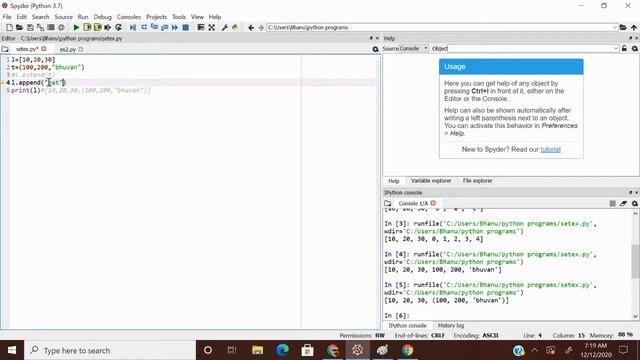The image size is (640, 360).
Task: Open the Projects menu
Action: [156, 17]
